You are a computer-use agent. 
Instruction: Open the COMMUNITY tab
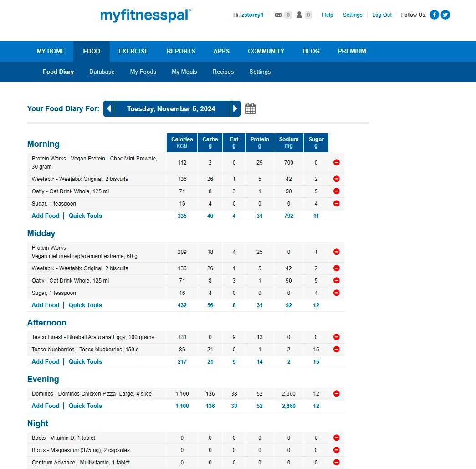(266, 51)
